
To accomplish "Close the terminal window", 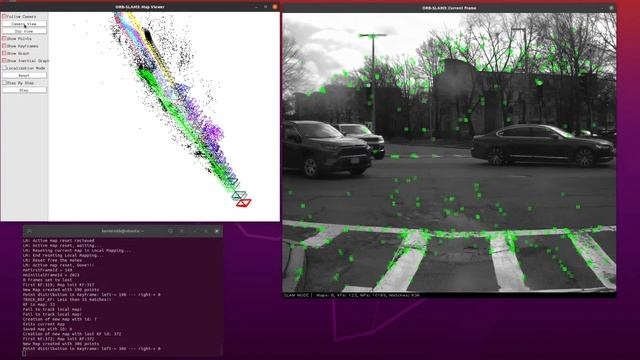I will 217,231.
